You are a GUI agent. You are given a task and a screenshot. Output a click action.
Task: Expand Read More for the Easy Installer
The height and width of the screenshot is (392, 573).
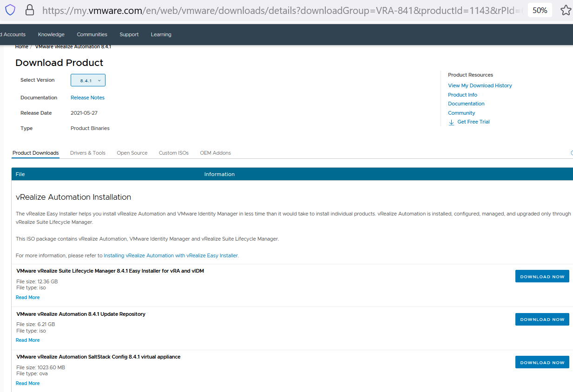click(x=28, y=297)
